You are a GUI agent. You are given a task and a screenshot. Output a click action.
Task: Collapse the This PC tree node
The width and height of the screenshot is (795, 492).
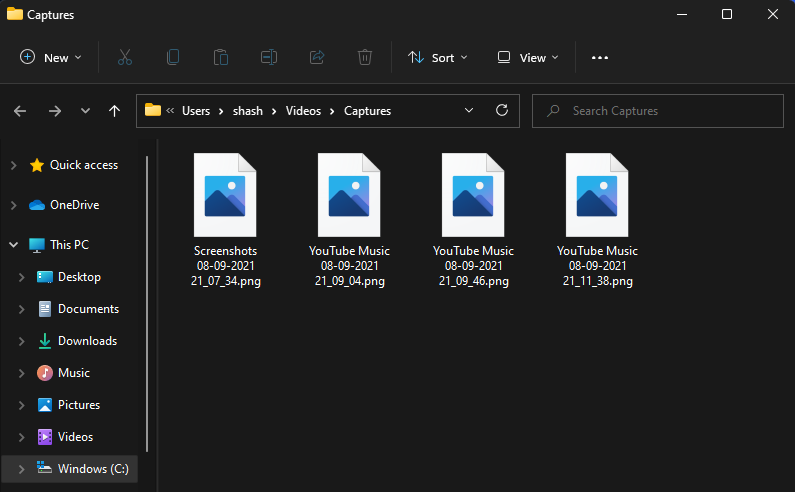(x=13, y=245)
